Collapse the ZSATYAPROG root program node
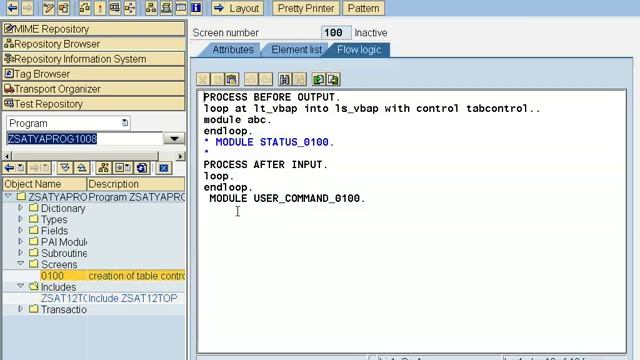 click(x=8, y=196)
